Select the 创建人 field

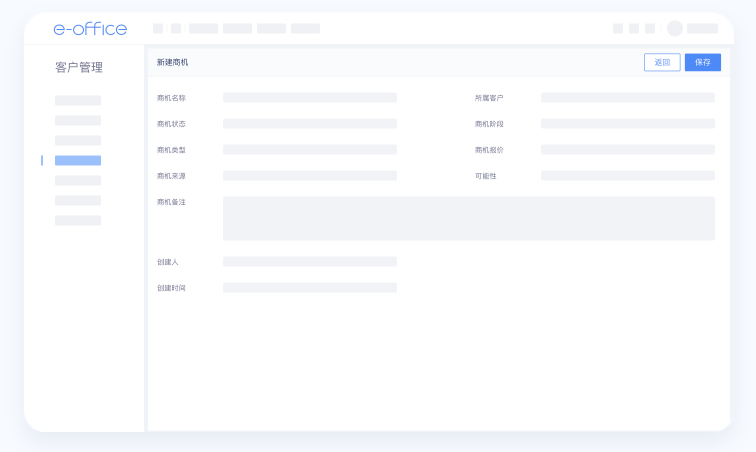(309, 262)
